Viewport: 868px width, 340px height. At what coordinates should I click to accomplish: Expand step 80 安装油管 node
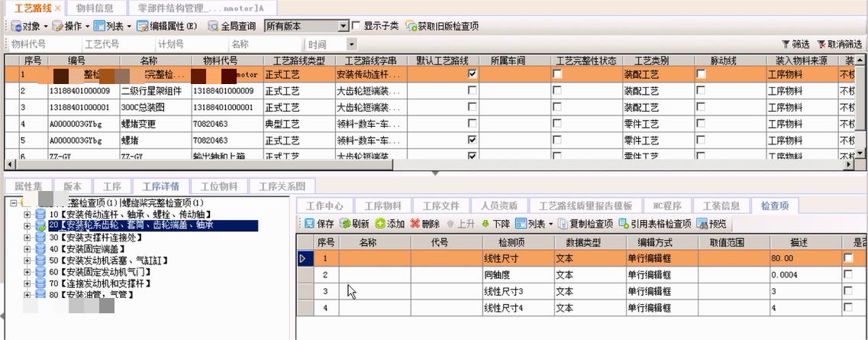pos(27,295)
